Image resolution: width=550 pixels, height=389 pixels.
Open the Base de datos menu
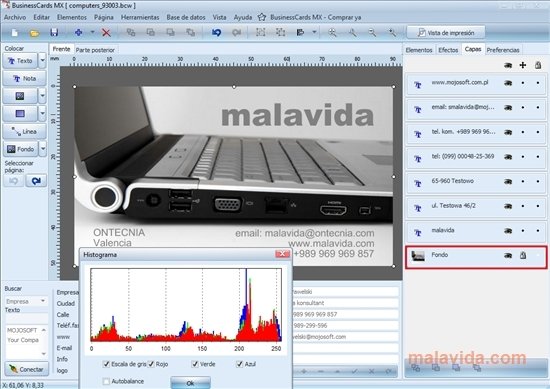click(186, 17)
